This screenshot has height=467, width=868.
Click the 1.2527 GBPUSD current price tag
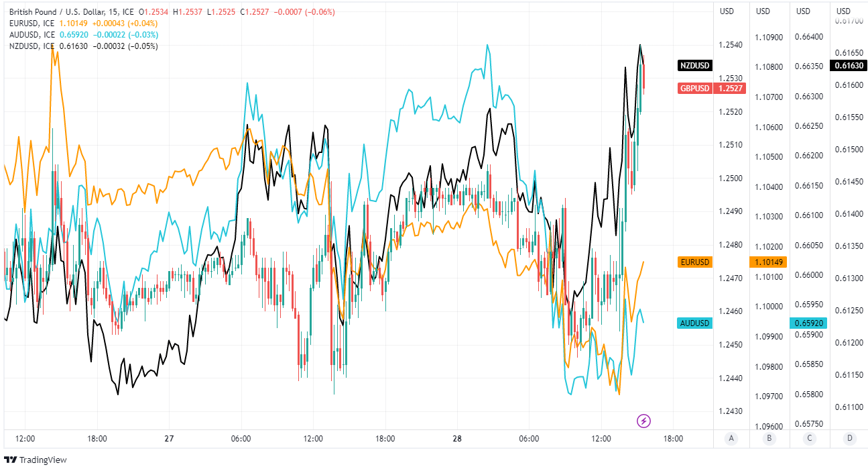[x=730, y=88]
